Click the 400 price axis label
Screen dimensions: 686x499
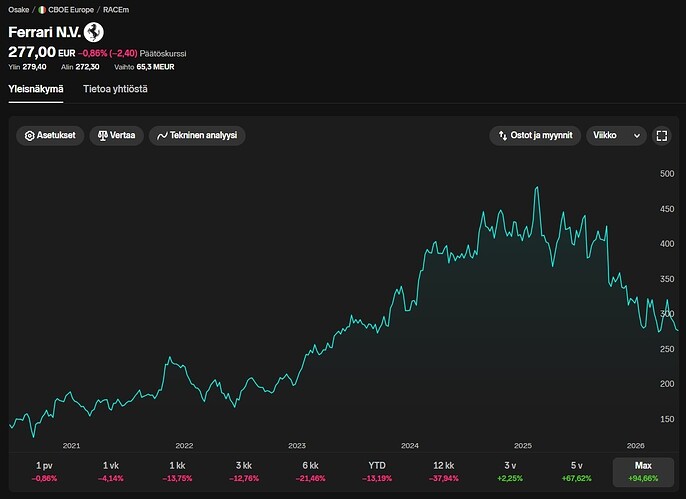pyautogui.click(x=667, y=244)
